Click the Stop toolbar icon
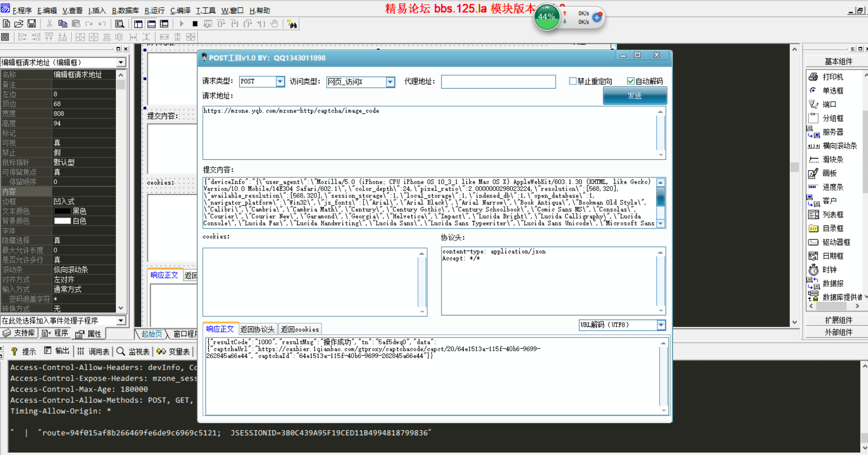 [x=195, y=24]
